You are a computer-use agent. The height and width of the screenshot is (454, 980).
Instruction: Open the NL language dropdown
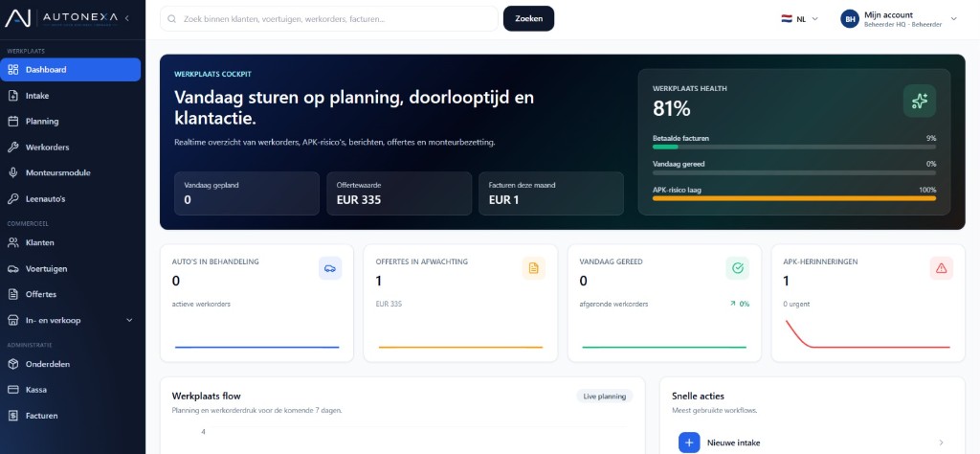pyautogui.click(x=799, y=19)
